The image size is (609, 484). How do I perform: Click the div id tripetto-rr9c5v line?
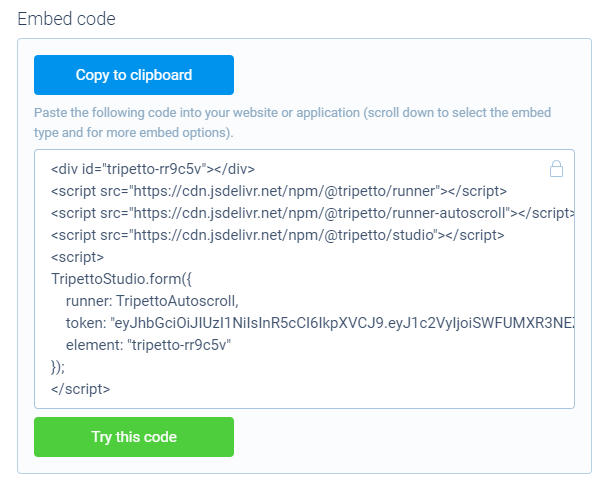coord(153,169)
